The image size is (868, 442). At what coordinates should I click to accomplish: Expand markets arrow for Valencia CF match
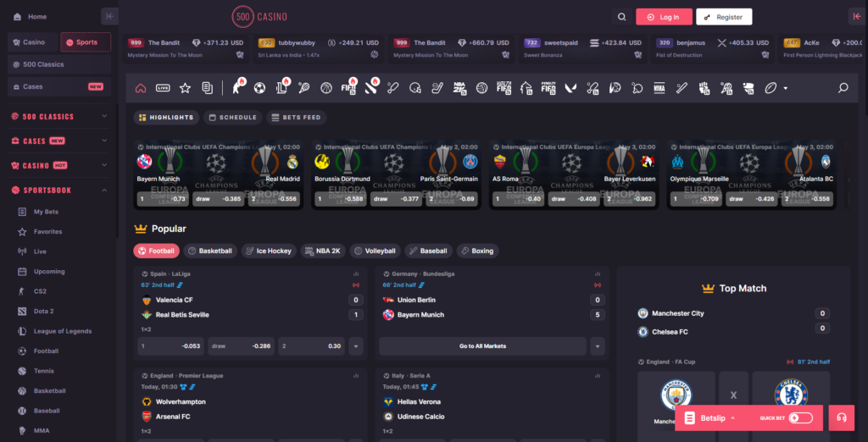pyautogui.click(x=356, y=346)
